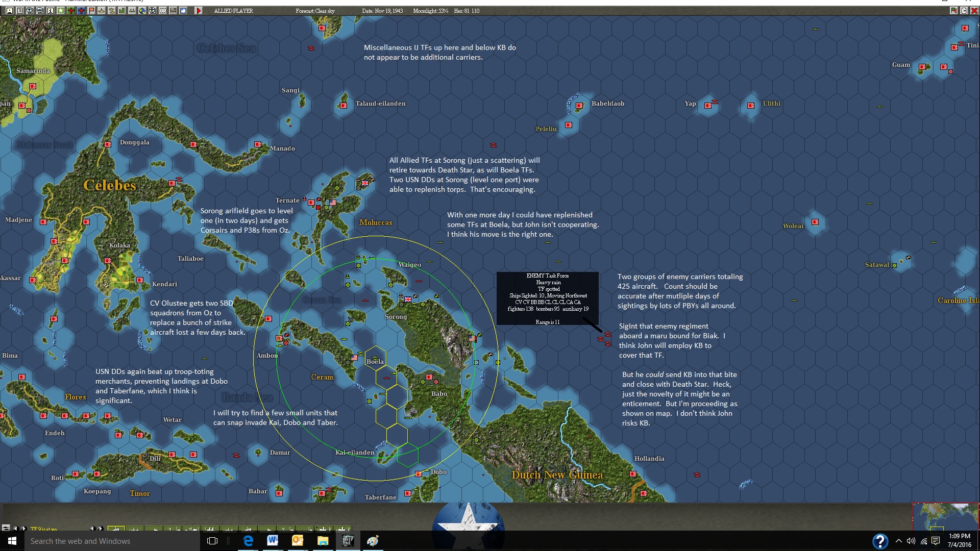980x551 pixels.
Task: Open File Explorer from taskbar
Action: [323, 541]
